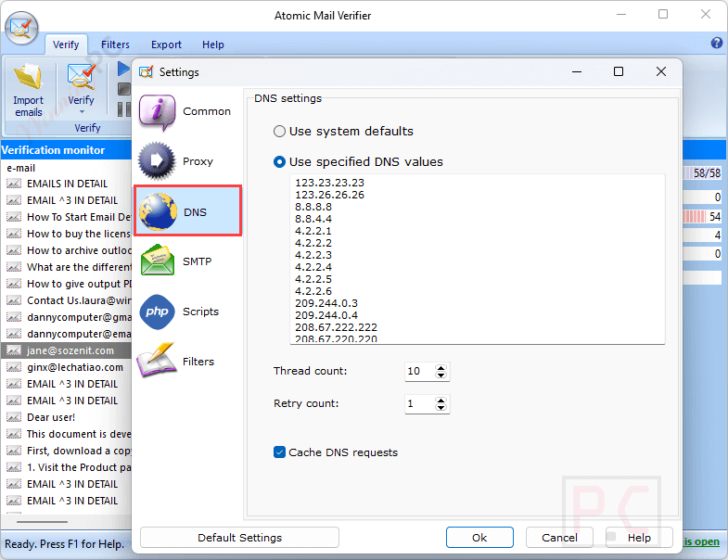
Task: Click icon beside jane@sozenit.com row
Action: 14,350
